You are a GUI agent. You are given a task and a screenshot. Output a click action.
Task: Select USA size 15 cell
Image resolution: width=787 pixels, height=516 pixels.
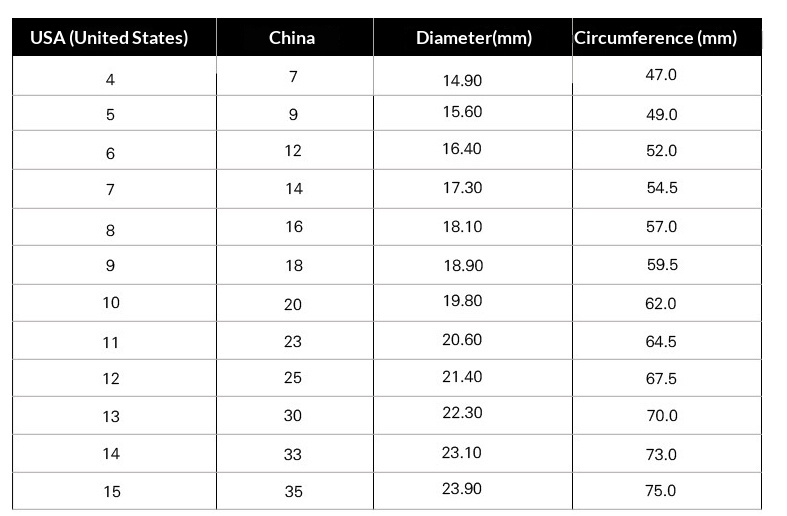coord(110,492)
